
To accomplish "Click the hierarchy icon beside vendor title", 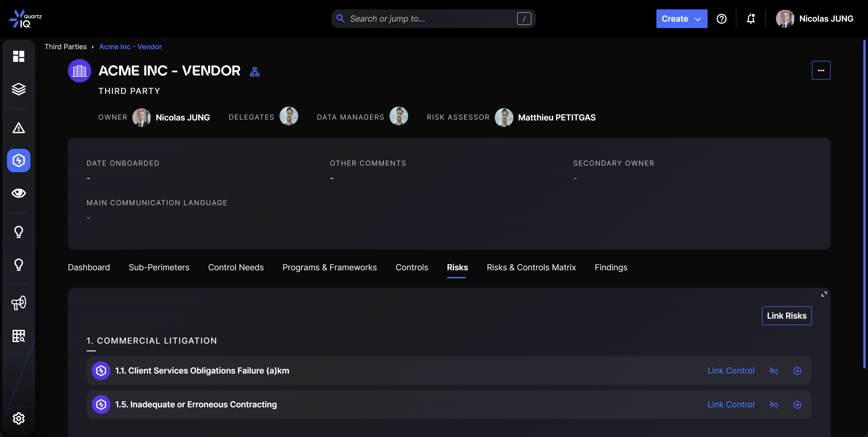I will (254, 72).
